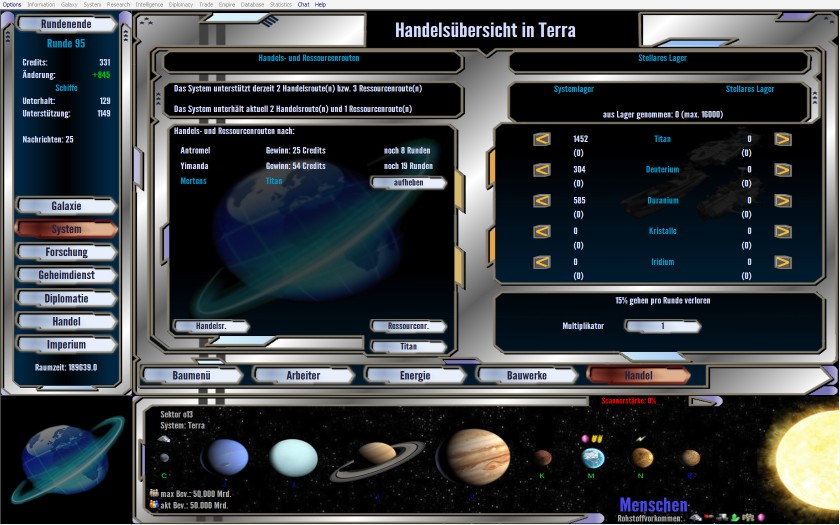
Task: Select the blue Earth-like planet M
Action: point(594,458)
